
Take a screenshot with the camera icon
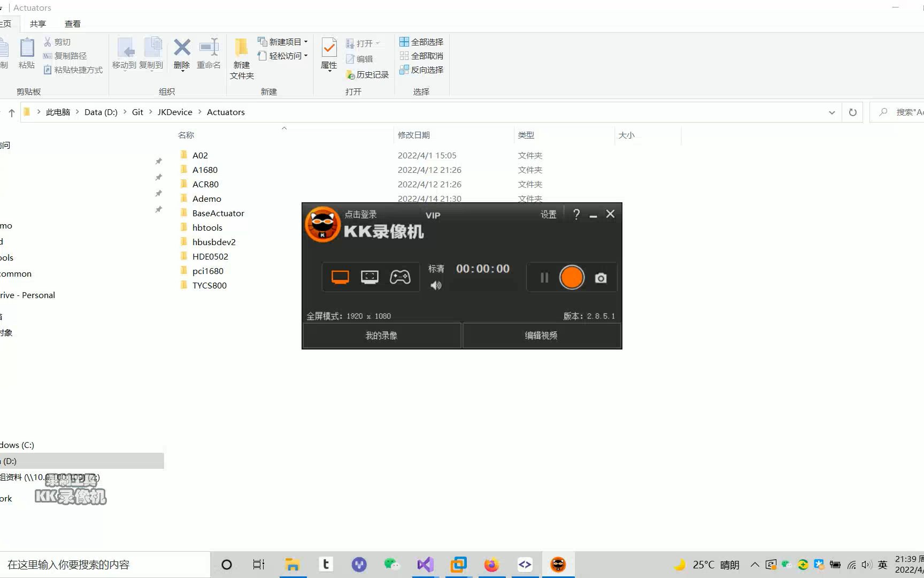601,278
